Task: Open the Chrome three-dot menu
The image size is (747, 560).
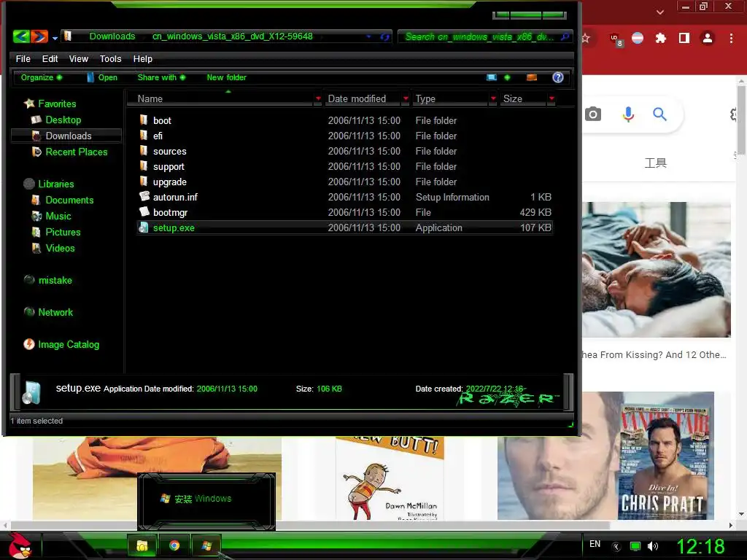Action: pyautogui.click(x=731, y=38)
